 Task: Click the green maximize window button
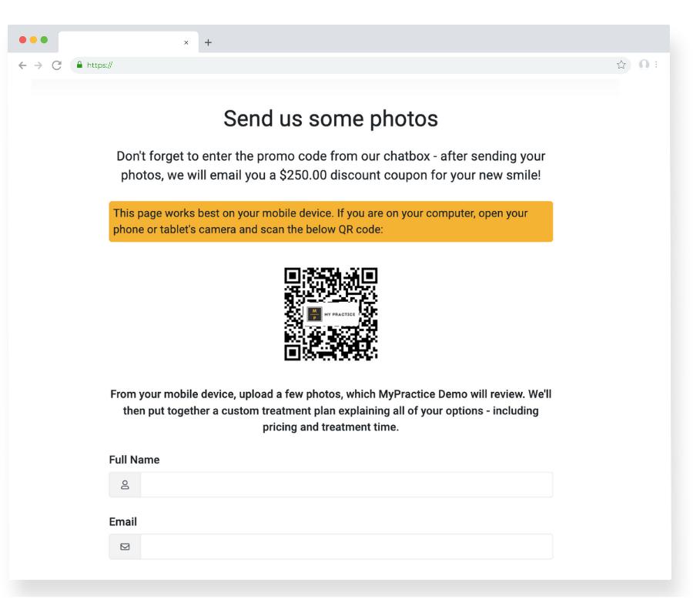44,40
